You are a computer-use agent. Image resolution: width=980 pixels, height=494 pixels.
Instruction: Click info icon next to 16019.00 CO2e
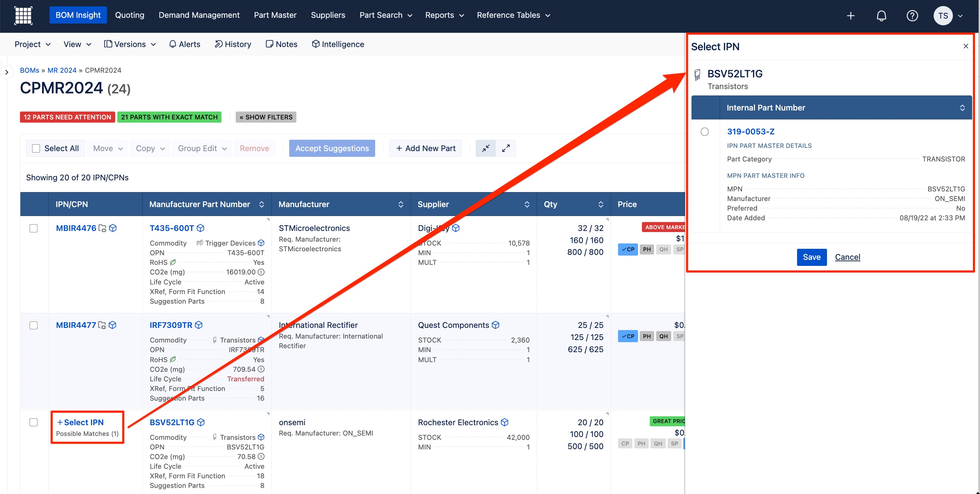[x=261, y=272]
